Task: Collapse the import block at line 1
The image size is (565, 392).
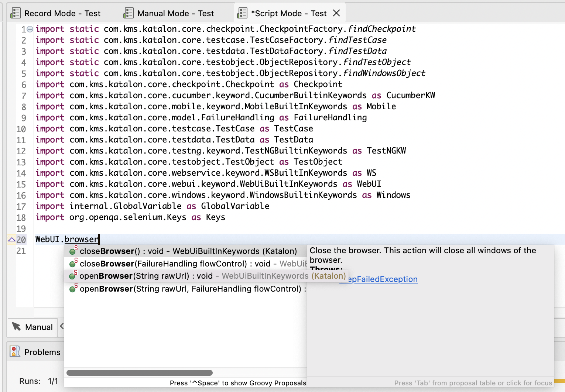Action: 30,29
